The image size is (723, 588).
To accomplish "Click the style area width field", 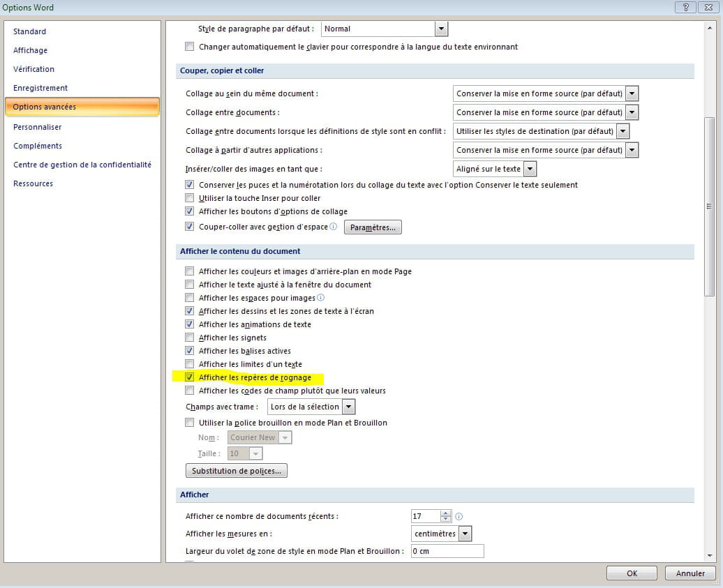I will click(447, 551).
